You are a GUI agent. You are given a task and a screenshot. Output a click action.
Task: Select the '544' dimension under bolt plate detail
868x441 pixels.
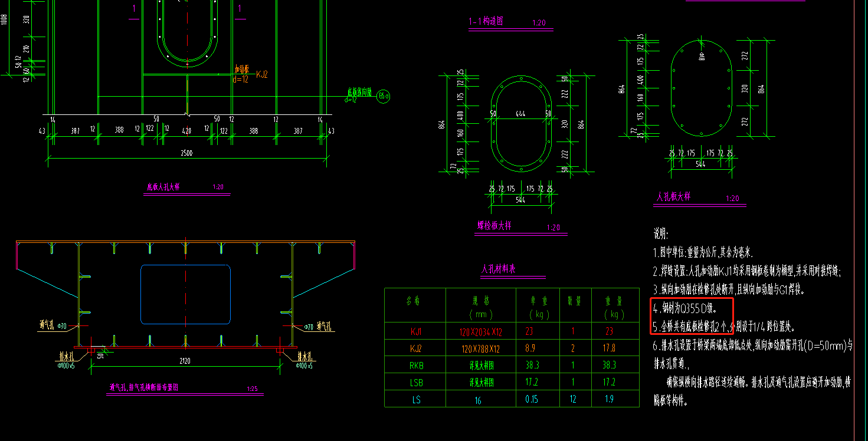pos(520,200)
